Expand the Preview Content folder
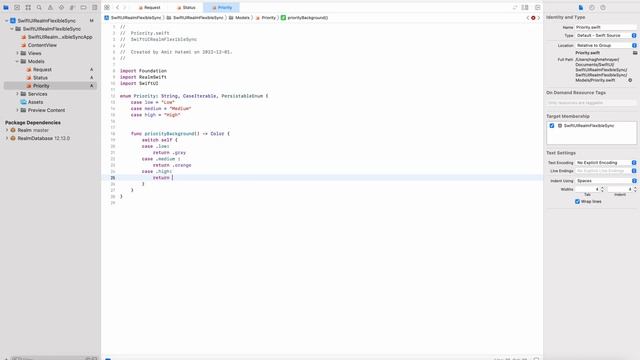640x360 pixels. [x=17, y=110]
